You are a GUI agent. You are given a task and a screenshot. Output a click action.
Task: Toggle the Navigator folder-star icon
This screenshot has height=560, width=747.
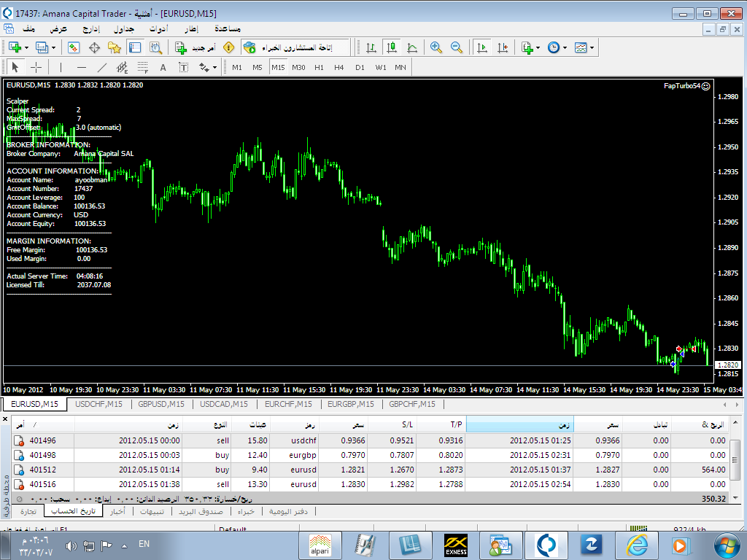(x=115, y=47)
